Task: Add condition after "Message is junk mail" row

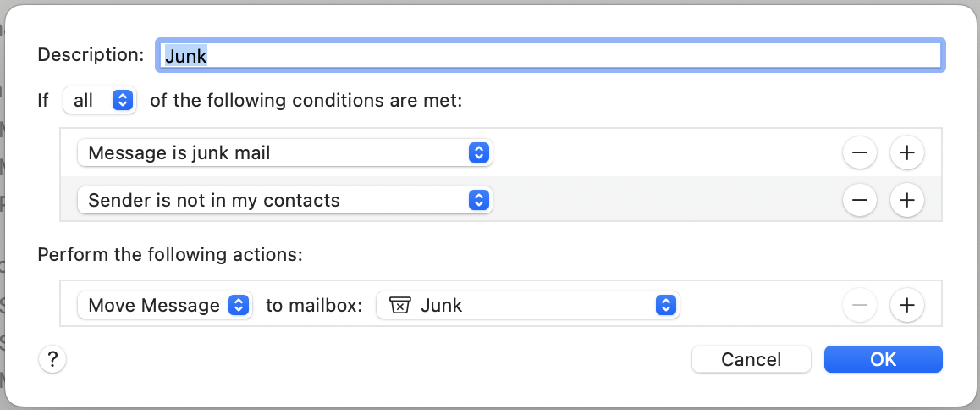Action: [907, 153]
